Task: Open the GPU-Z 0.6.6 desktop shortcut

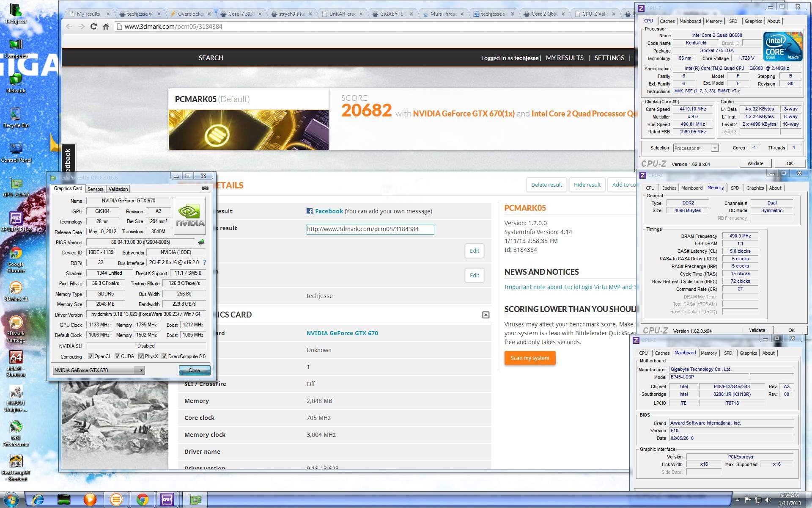Action: coord(16,187)
